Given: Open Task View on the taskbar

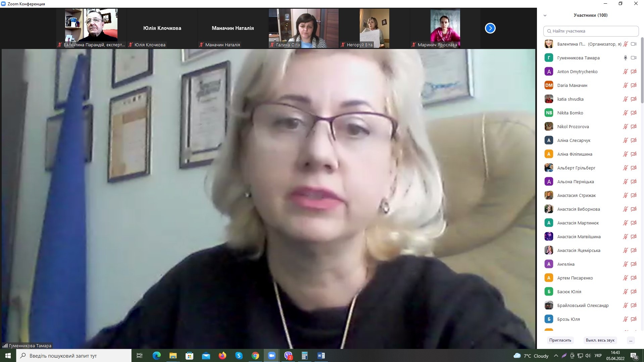Looking at the screenshot, I should pyautogui.click(x=140, y=356).
